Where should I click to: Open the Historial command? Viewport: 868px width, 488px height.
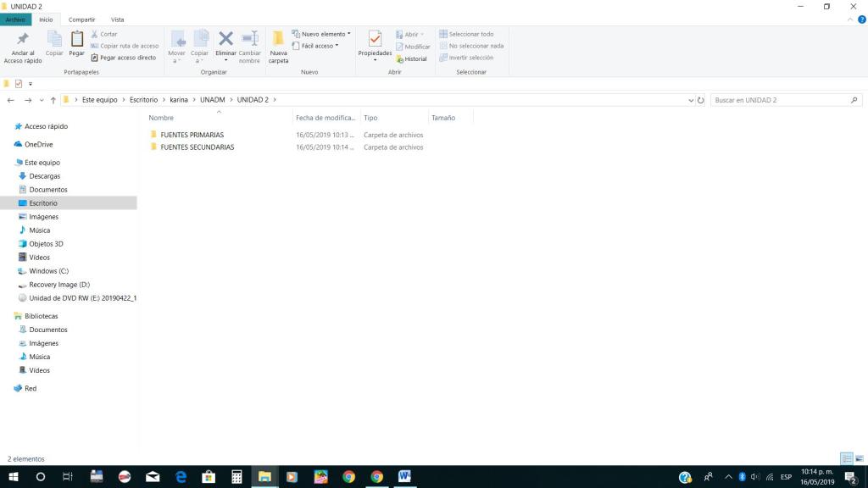tap(411, 58)
